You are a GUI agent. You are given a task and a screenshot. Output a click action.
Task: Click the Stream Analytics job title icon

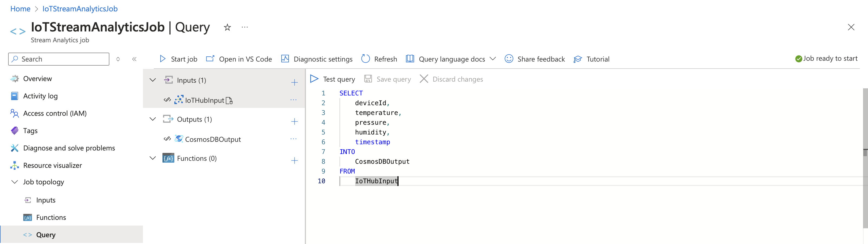[18, 32]
